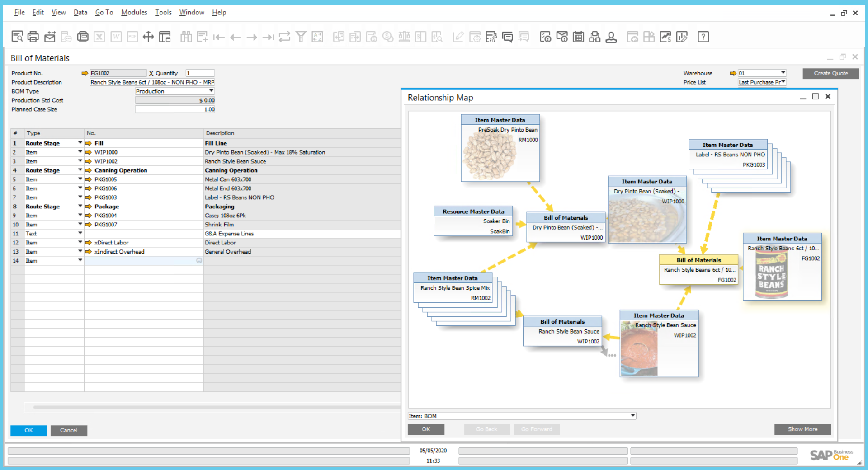The width and height of the screenshot is (868, 470).
Task: View the organizational chart
Action: coord(594,37)
